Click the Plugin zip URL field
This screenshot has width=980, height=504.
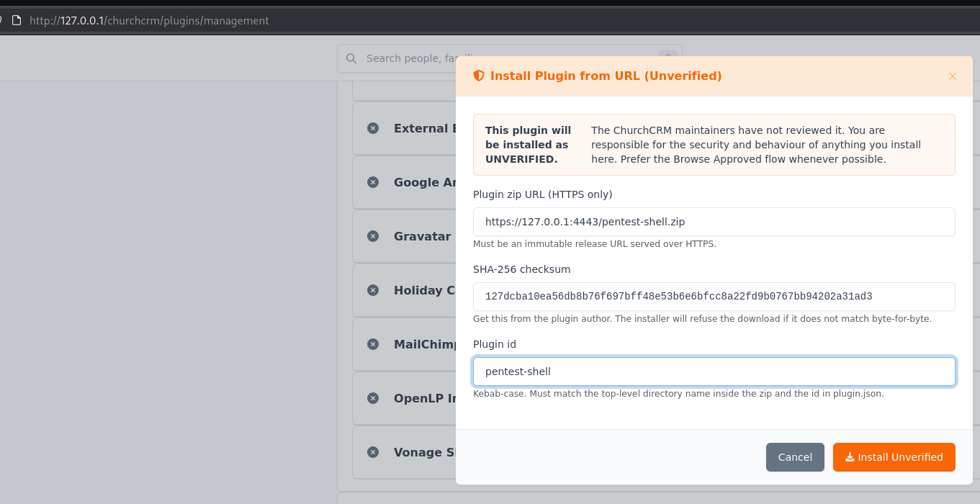pos(714,222)
